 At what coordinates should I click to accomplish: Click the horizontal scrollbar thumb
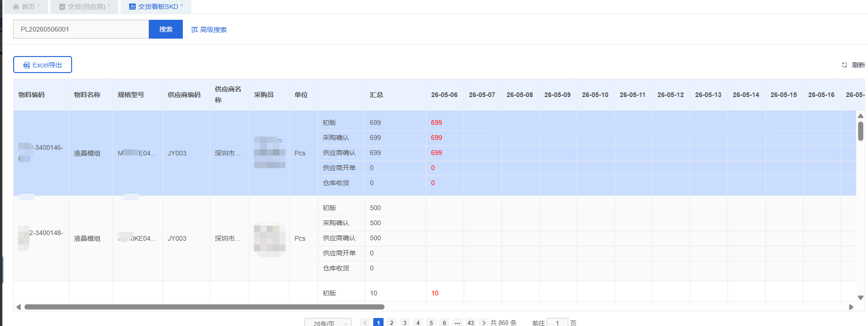coord(205,307)
